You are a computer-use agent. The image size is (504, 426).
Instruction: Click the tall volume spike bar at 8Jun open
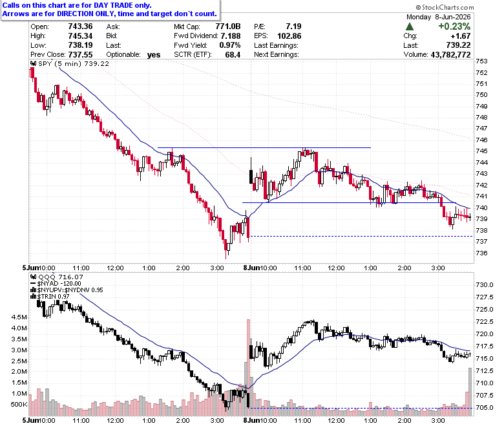(x=248, y=367)
